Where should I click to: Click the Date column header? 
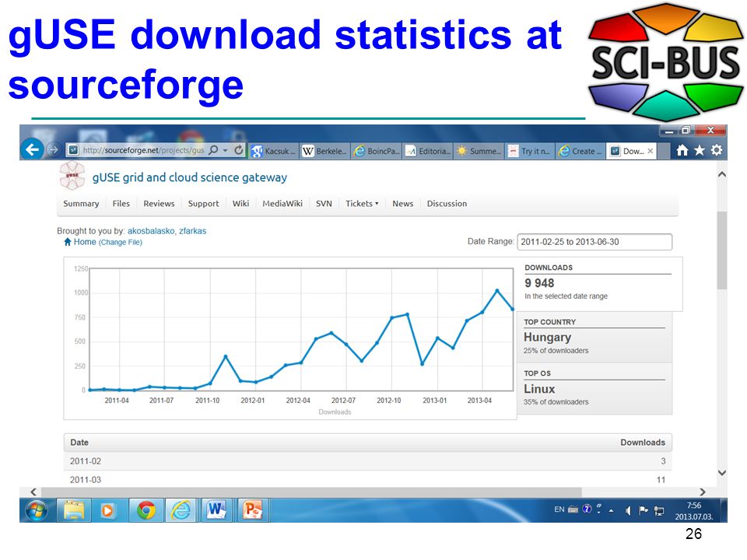point(79,443)
